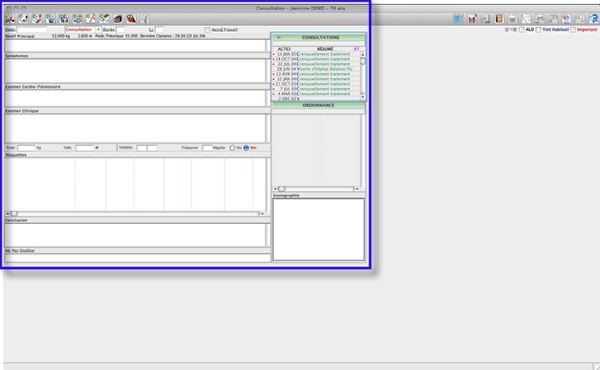Expand the arrow on the CONSULTATIONS header
This screenshot has height=370, width=600.
pos(279,37)
